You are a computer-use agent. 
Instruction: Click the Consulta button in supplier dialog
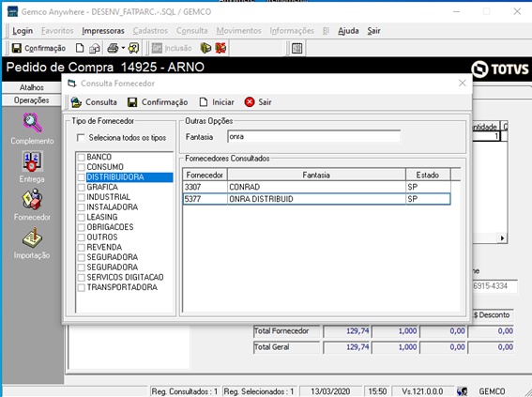click(94, 102)
